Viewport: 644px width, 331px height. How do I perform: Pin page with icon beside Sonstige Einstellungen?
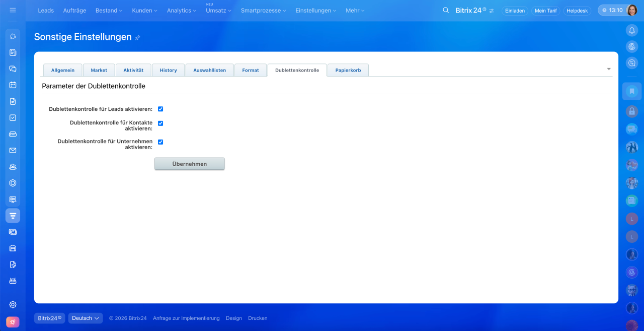pyautogui.click(x=138, y=38)
